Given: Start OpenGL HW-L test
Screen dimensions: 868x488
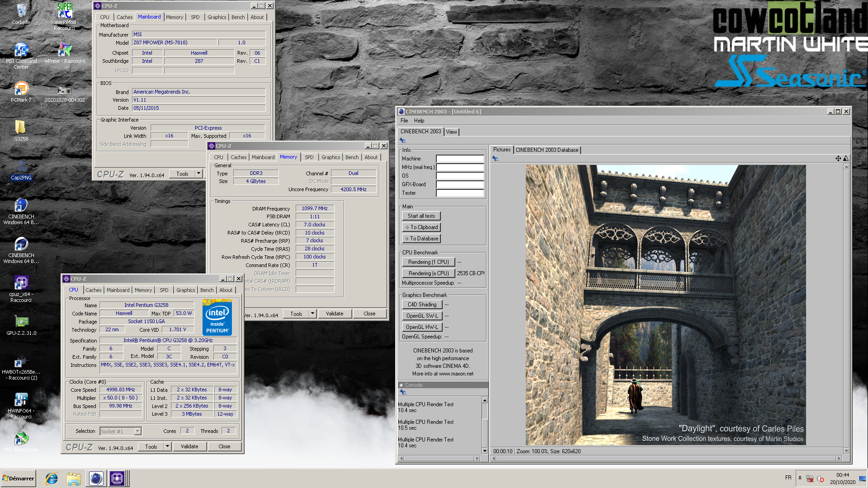Looking at the screenshot, I should tap(422, 327).
